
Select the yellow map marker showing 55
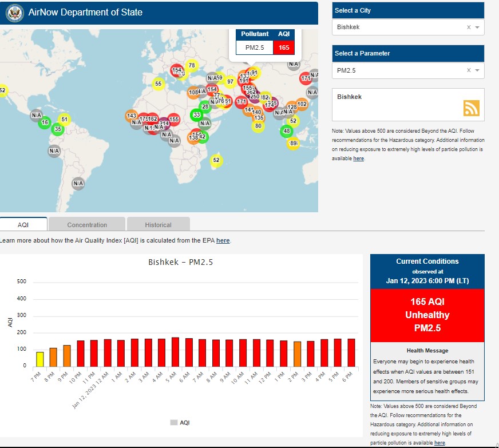point(158,84)
